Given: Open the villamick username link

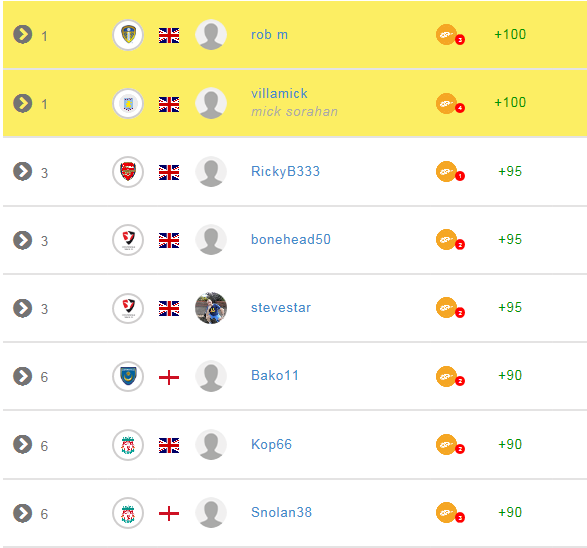Looking at the screenshot, I should 279,93.
